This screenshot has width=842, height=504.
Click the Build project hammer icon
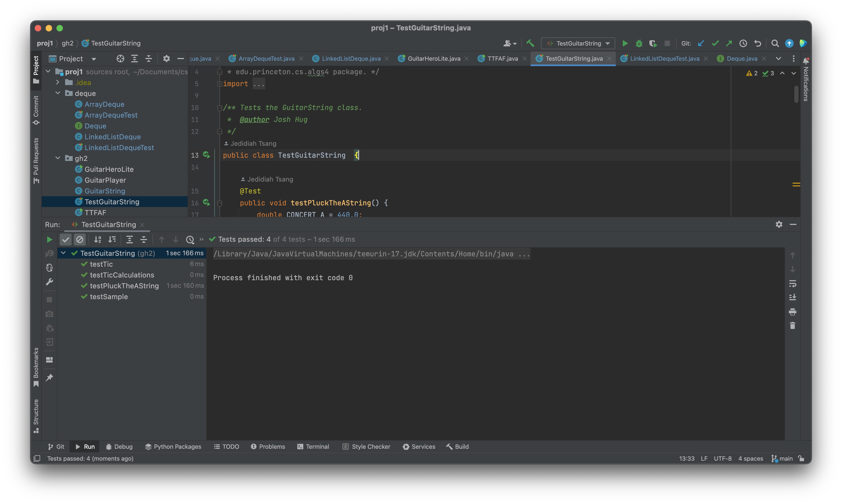click(x=530, y=43)
